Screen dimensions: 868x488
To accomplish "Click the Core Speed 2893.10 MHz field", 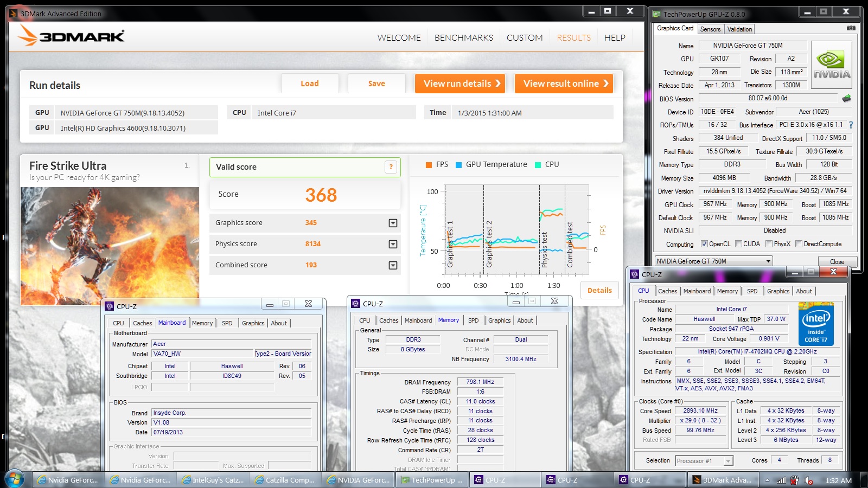I will coord(700,411).
